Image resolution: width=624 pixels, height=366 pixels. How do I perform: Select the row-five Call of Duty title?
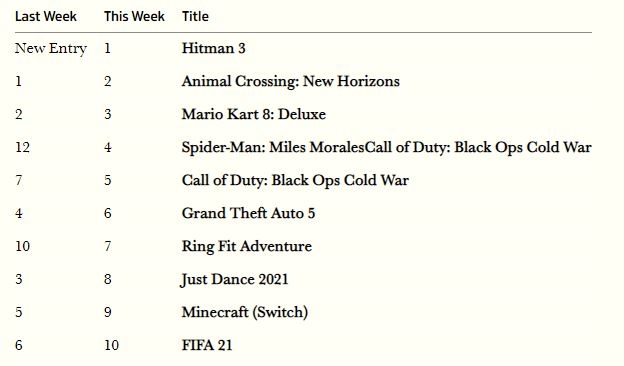click(x=295, y=180)
